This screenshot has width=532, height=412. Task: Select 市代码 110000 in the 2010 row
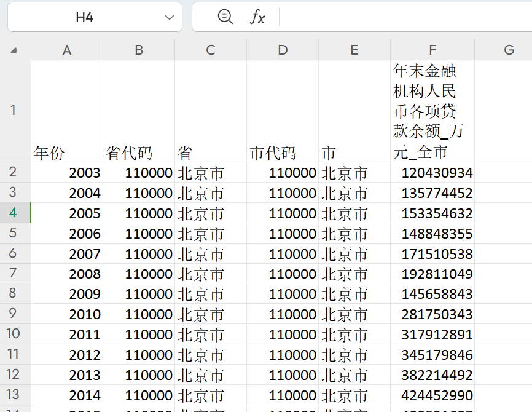pyautogui.click(x=283, y=314)
